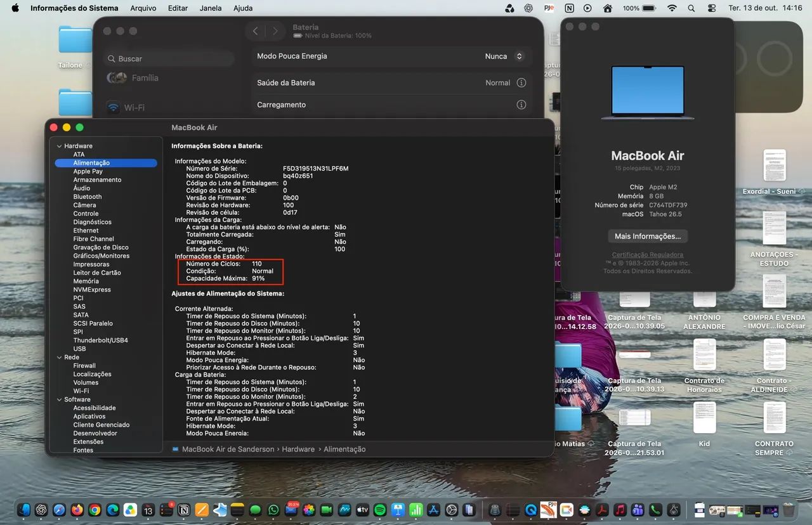Select Armazenamento in the sidebar
Viewport: 812px width, 525px height.
coord(97,179)
